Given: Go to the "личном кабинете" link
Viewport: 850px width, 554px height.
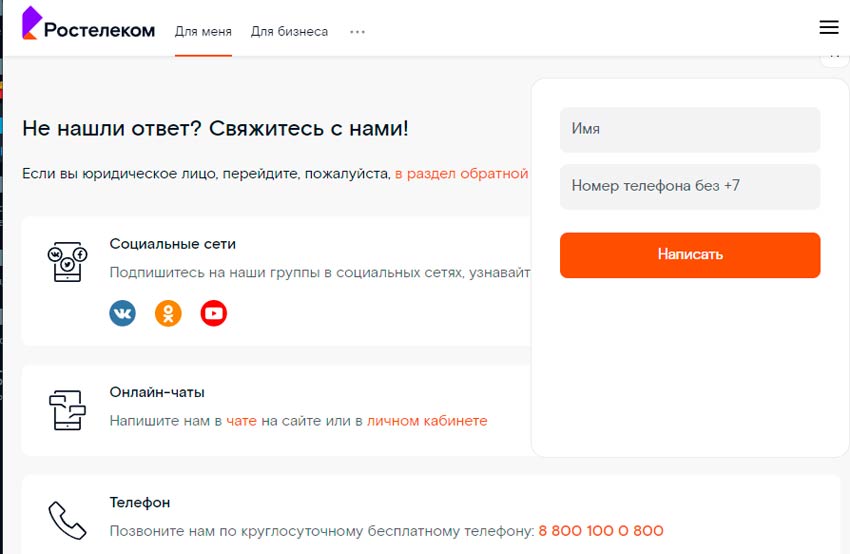Looking at the screenshot, I should (x=427, y=421).
